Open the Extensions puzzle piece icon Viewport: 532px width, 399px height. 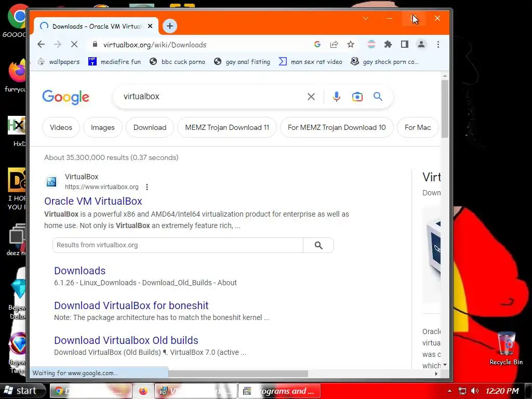[388, 45]
